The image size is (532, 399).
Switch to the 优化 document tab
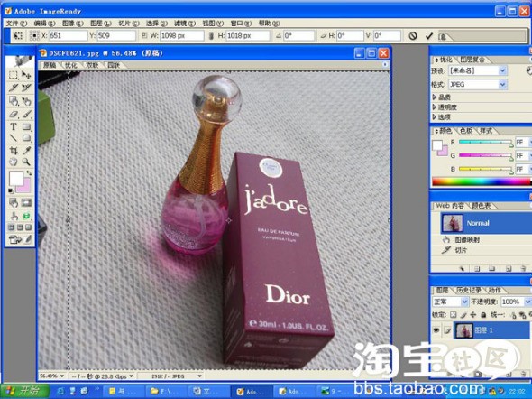70,65
